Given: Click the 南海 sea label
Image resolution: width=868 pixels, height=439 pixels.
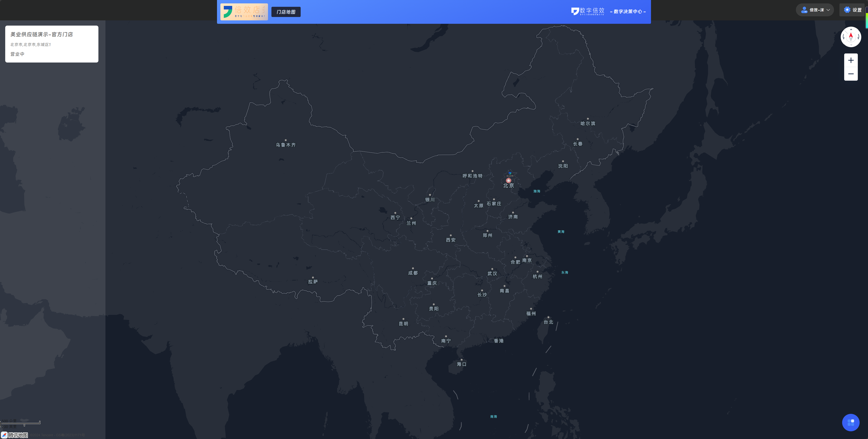Looking at the screenshot, I should [x=494, y=416].
